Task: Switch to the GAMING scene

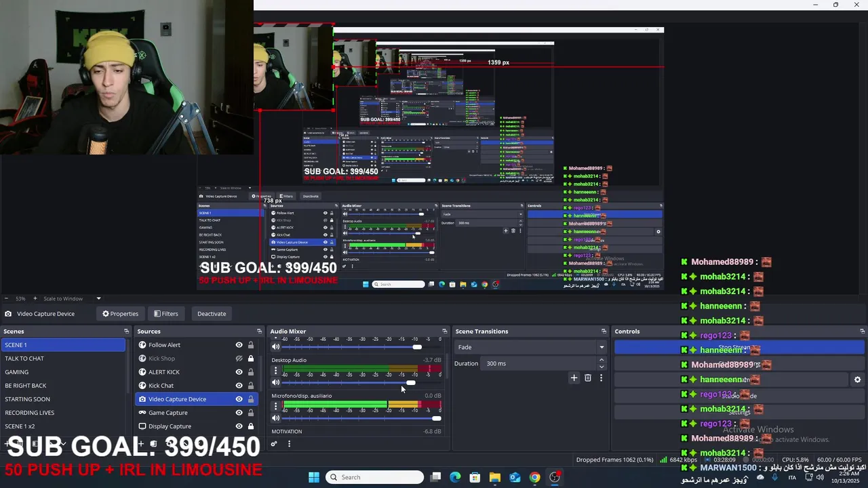Action: click(x=63, y=372)
